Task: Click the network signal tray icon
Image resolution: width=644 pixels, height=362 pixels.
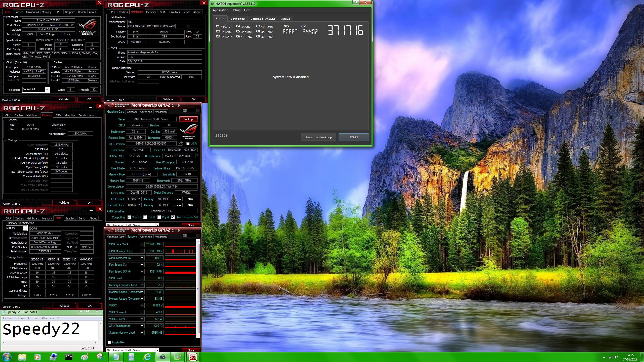Action: tap(610, 357)
